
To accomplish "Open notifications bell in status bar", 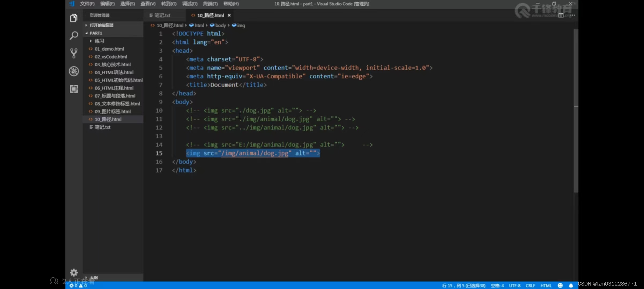I will [x=571, y=286].
